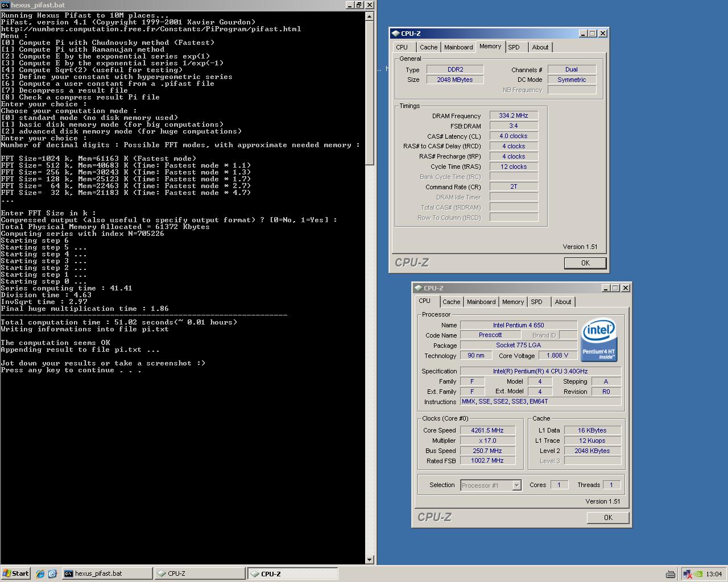This screenshot has width=728, height=582.
Task: Click the Package field Socket 775 LGA
Action: (519, 345)
